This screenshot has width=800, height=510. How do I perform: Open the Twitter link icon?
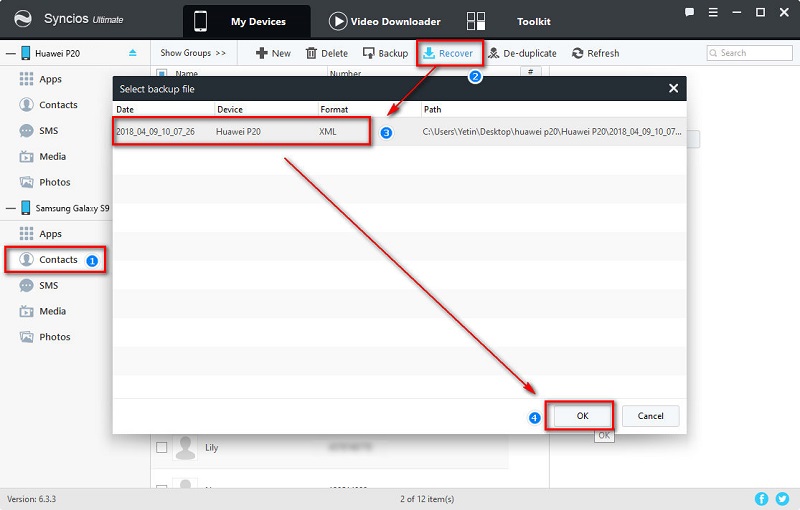(x=782, y=499)
